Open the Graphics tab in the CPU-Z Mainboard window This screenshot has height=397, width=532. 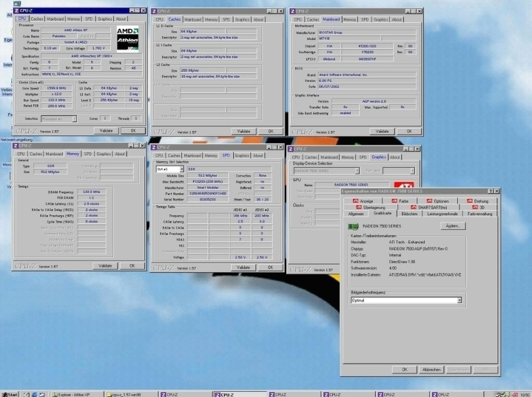tap(380, 20)
